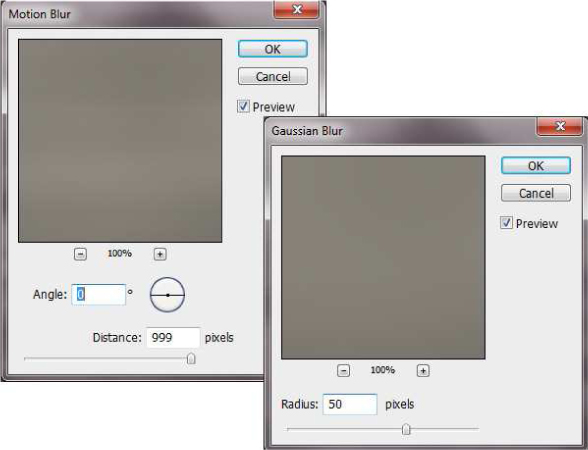Click the Distance pixels input field

(x=173, y=338)
